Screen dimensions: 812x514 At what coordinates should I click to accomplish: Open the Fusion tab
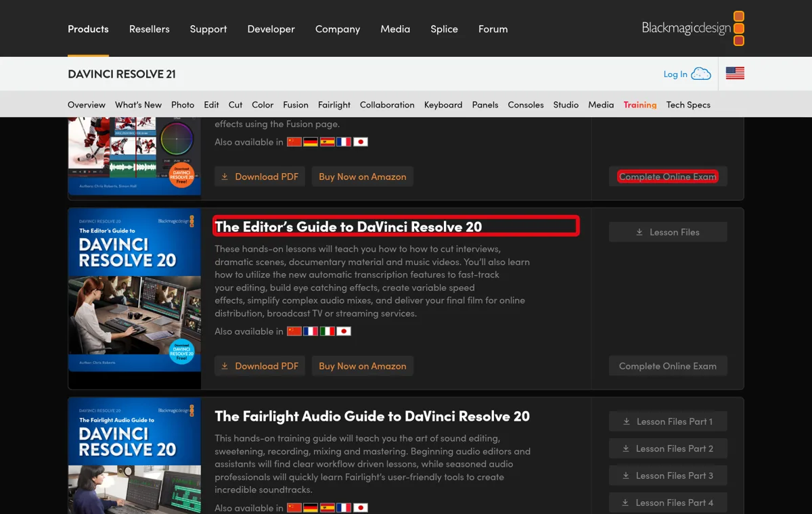point(296,105)
